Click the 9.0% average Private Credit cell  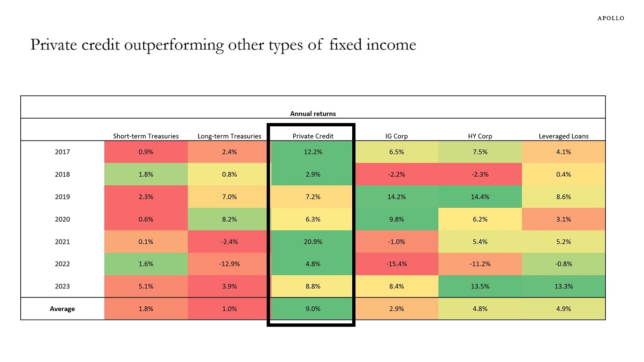(313, 309)
